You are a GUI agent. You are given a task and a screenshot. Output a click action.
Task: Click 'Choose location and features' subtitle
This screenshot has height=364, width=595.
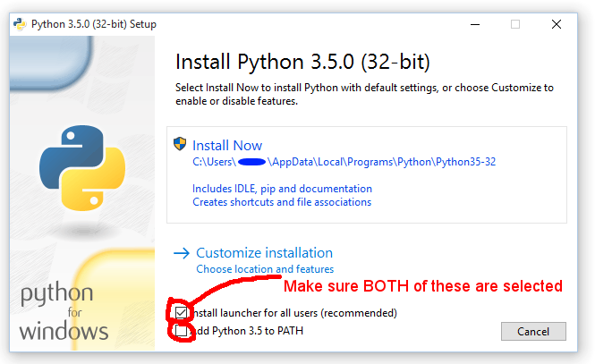coord(265,269)
